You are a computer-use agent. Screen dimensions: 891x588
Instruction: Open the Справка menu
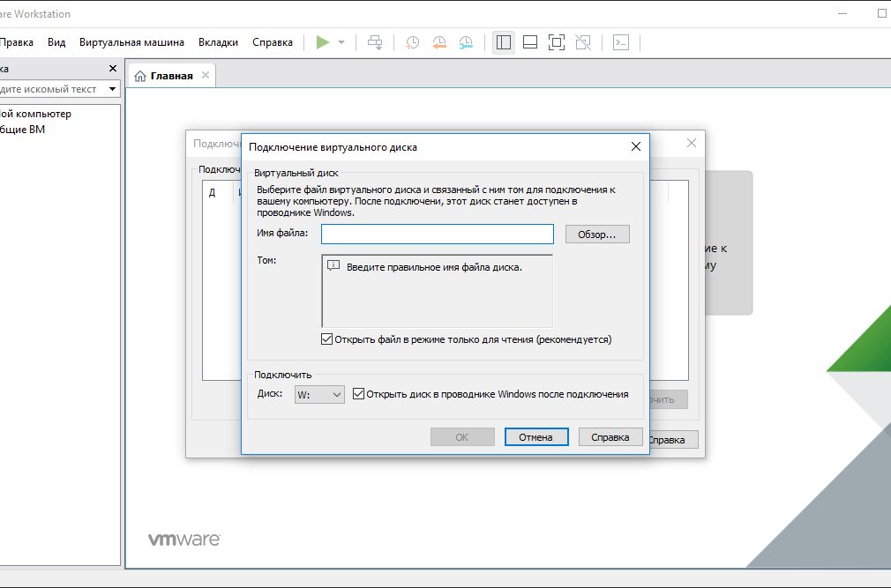(x=273, y=42)
